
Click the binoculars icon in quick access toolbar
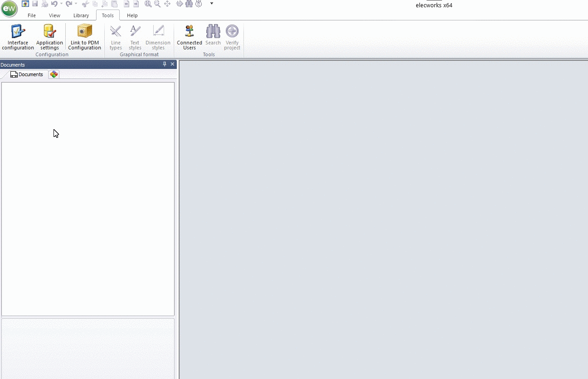pyautogui.click(x=189, y=4)
